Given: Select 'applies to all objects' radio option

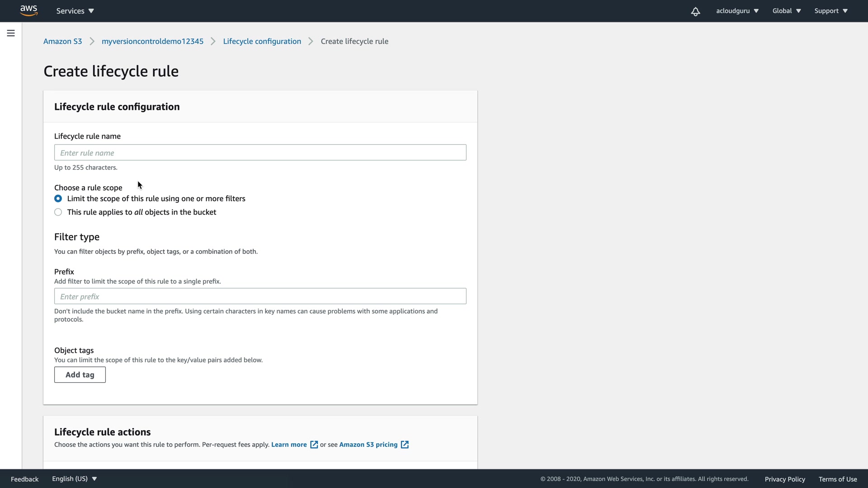Looking at the screenshot, I should pyautogui.click(x=58, y=212).
